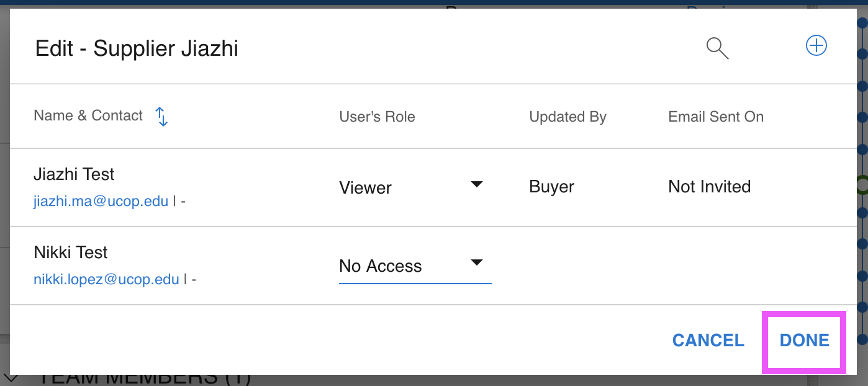Expand the TEAM MEMBERS (1) heading

tap(144, 379)
